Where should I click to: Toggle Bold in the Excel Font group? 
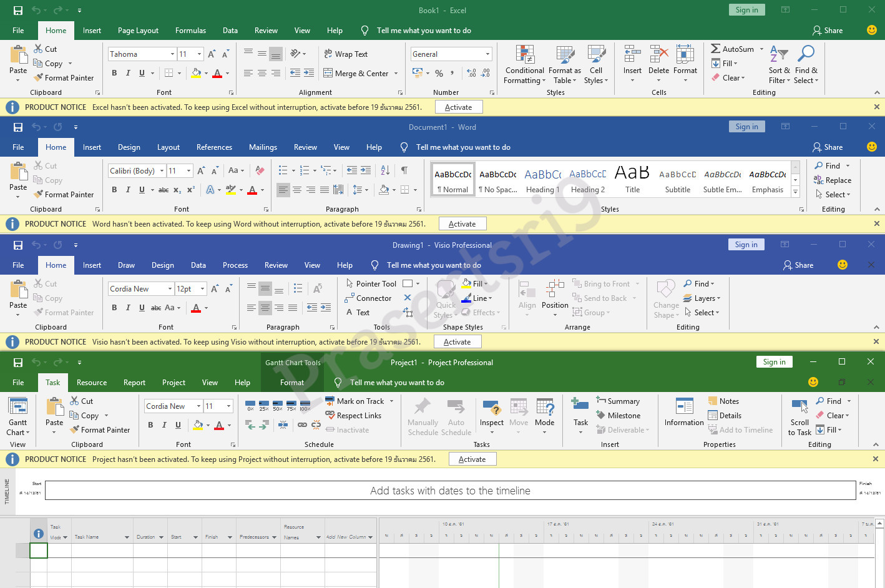(x=114, y=74)
